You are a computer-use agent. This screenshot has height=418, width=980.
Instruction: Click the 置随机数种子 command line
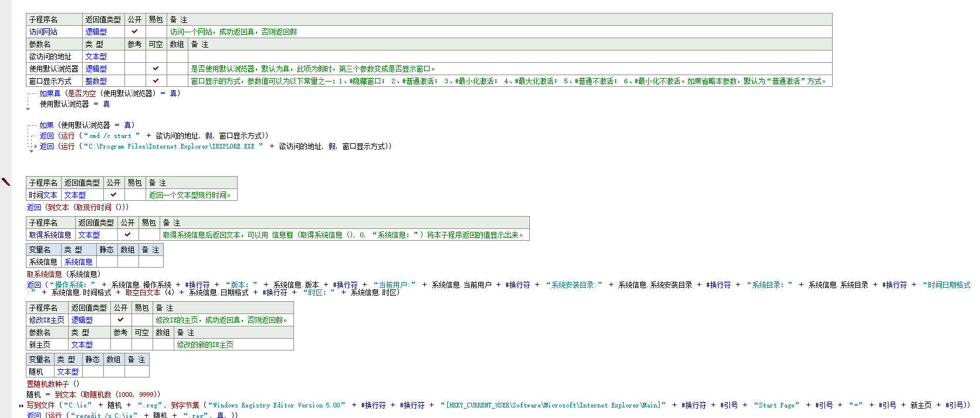53,384
